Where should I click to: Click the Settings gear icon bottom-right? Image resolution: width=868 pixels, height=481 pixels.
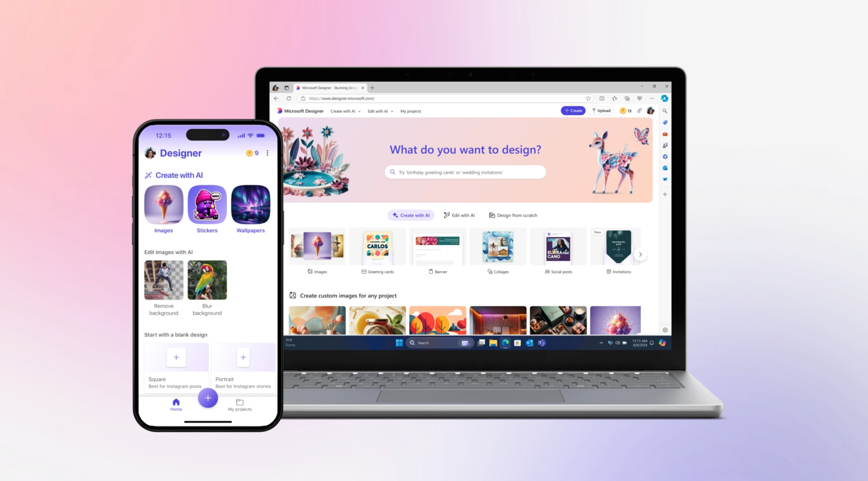(665, 330)
